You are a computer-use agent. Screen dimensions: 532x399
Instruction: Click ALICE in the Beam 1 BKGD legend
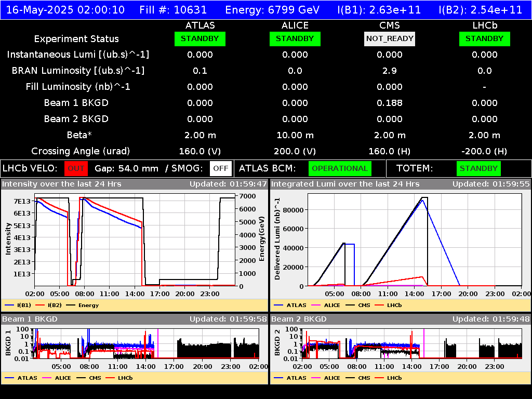63,378
